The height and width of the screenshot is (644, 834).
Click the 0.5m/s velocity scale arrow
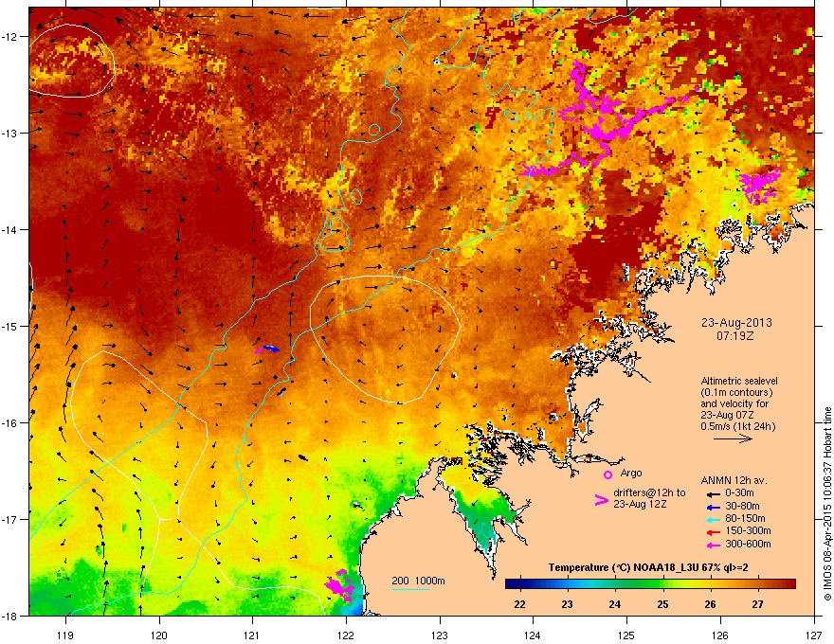tap(733, 438)
